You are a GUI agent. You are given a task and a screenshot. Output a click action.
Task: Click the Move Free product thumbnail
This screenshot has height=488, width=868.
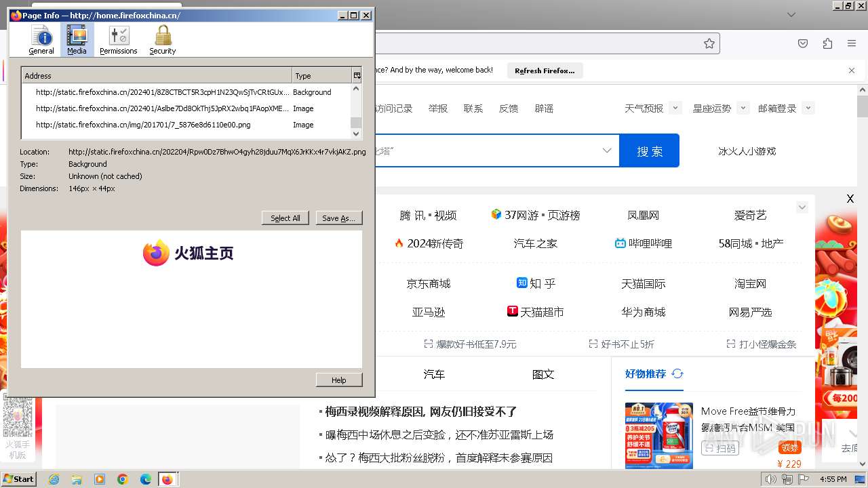(x=659, y=435)
